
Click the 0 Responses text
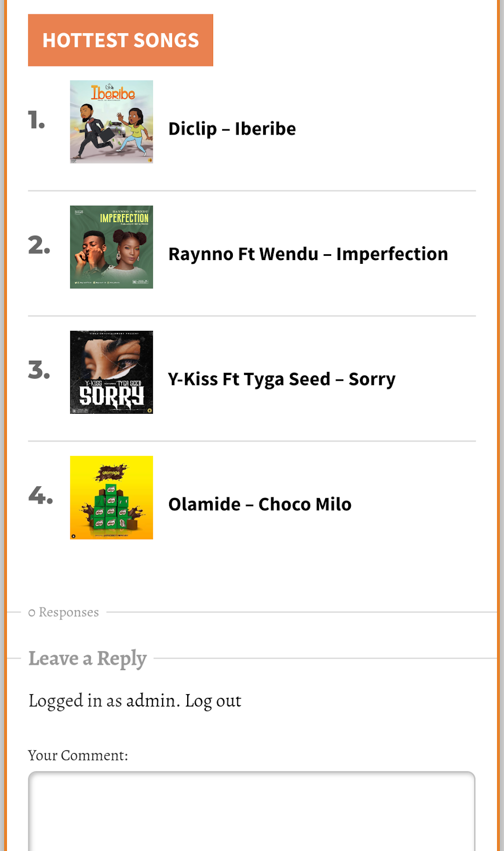click(x=64, y=612)
